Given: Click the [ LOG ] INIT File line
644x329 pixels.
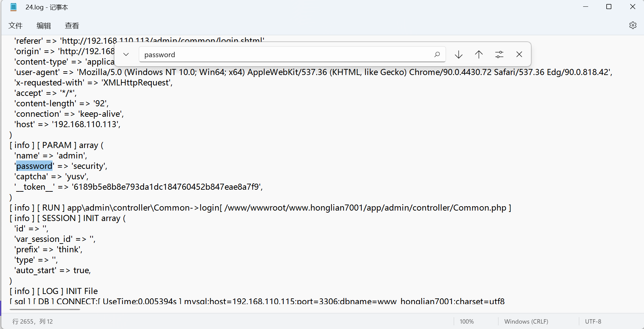Looking at the screenshot, I should pos(54,291).
